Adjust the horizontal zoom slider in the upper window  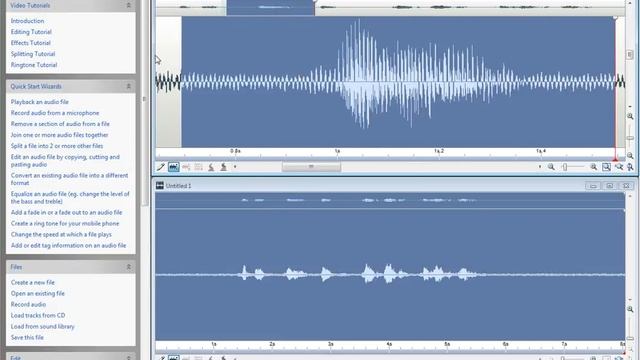point(565,167)
